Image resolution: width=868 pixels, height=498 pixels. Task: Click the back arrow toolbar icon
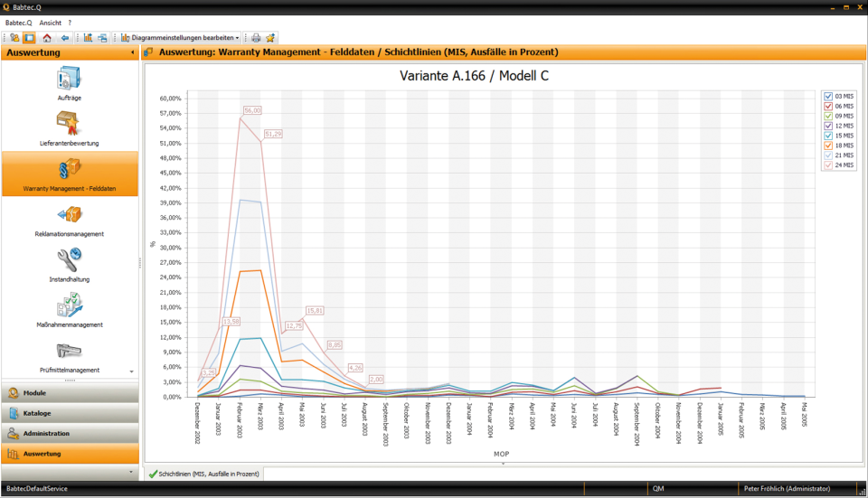[x=65, y=38]
